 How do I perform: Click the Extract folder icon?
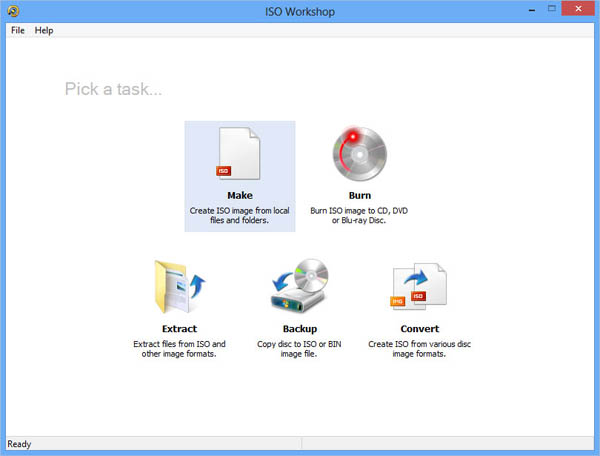point(179,286)
